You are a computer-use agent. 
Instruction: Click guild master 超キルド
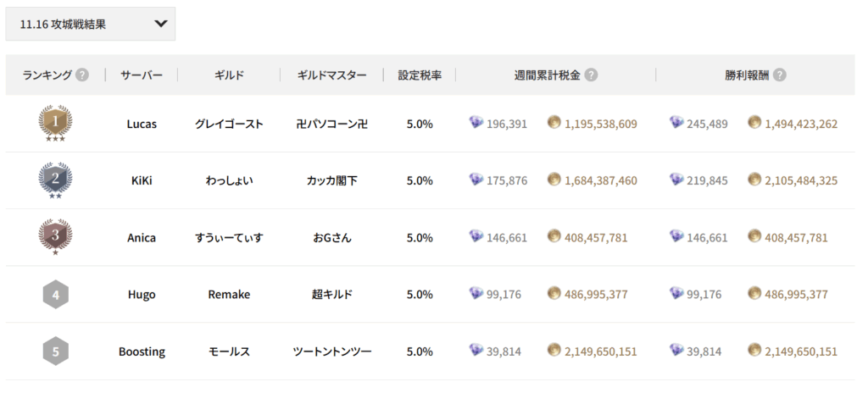click(332, 295)
